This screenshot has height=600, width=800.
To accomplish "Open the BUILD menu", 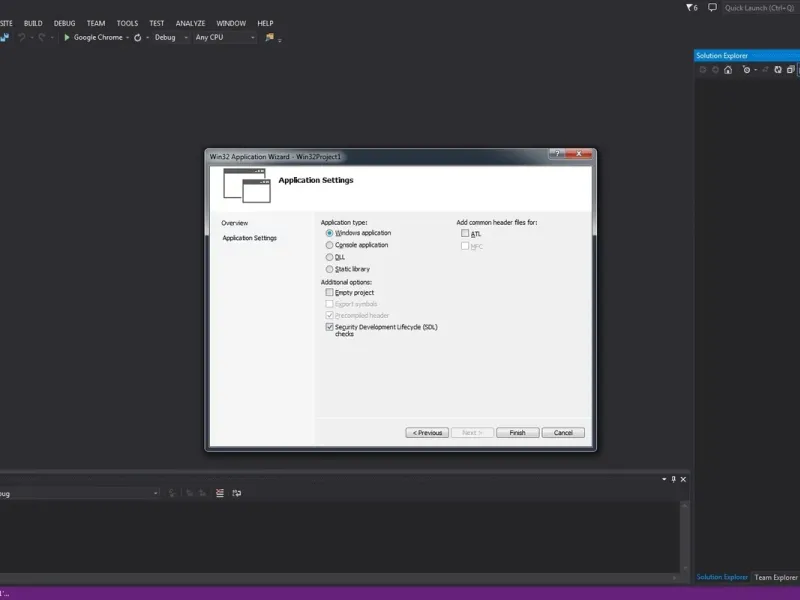I will 33,23.
